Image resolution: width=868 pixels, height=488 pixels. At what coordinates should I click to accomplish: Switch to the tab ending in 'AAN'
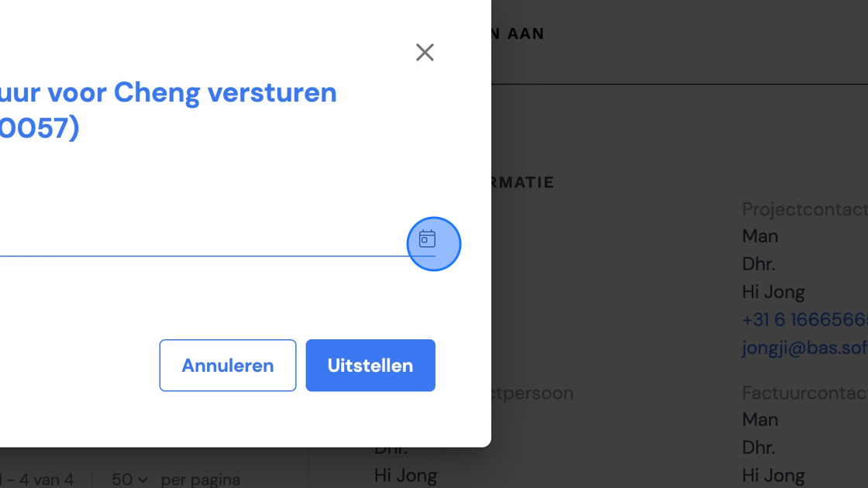518,34
